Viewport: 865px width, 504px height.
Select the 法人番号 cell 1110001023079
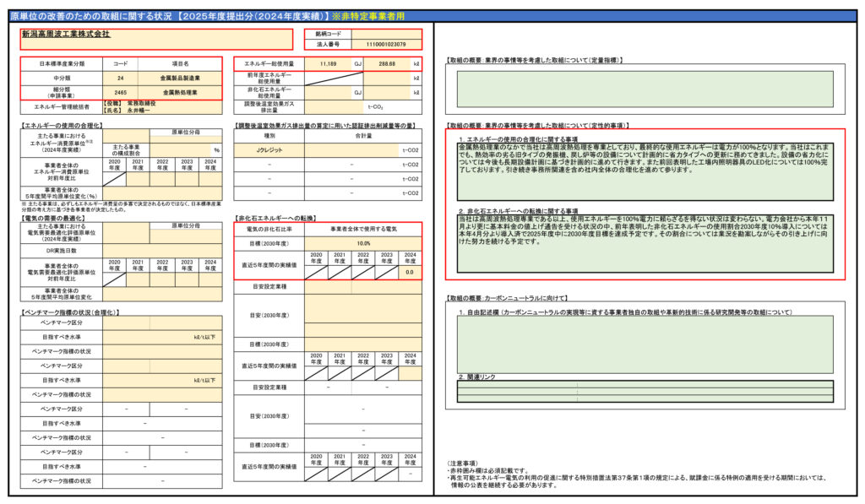point(384,44)
